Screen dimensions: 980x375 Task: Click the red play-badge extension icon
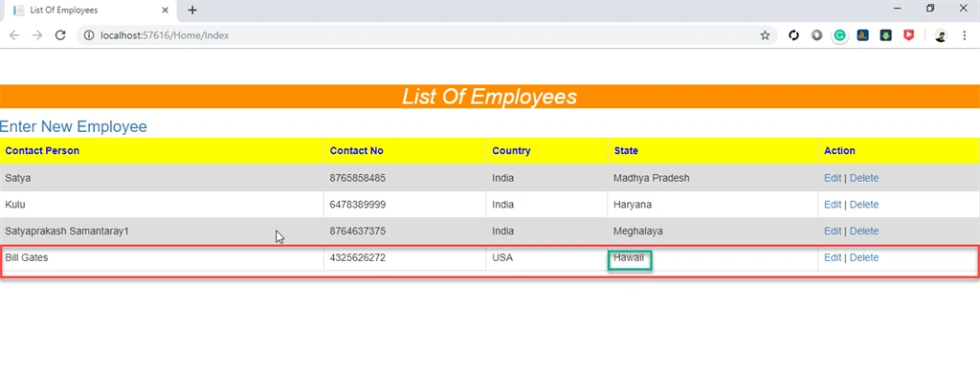point(909,35)
